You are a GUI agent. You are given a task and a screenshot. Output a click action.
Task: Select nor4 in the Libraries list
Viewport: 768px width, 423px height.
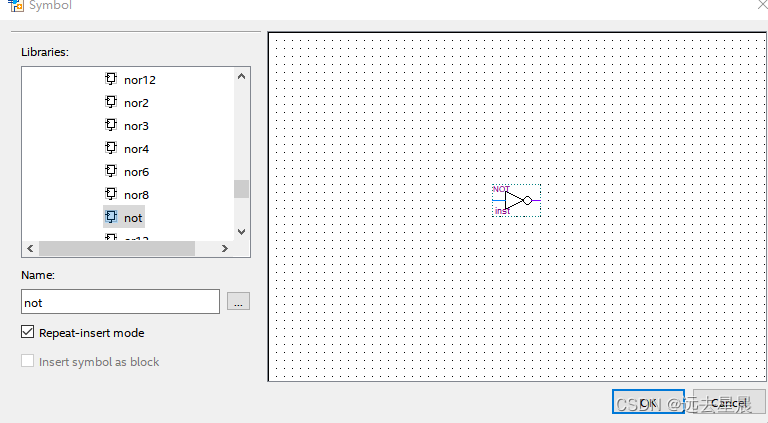tap(136, 149)
